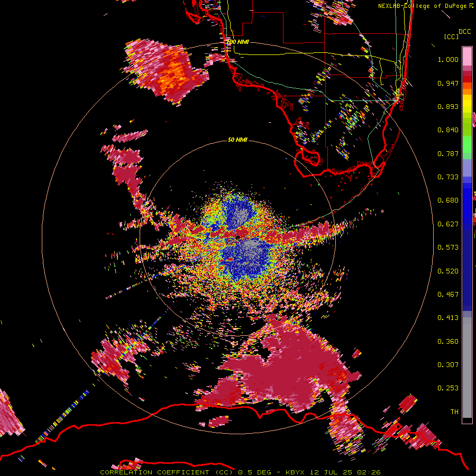Click the DCC product label
This screenshot has width=476, height=476.
(x=464, y=32)
